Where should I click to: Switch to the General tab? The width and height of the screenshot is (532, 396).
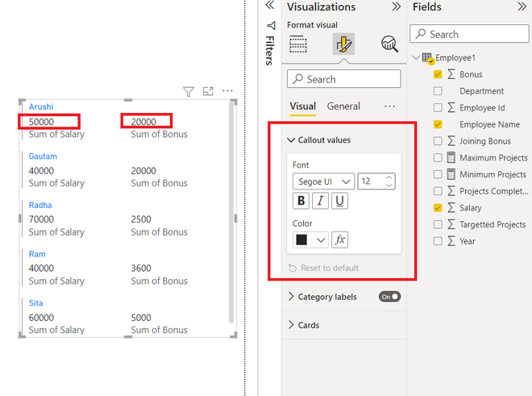pyautogui.click(x=343, y=106)
